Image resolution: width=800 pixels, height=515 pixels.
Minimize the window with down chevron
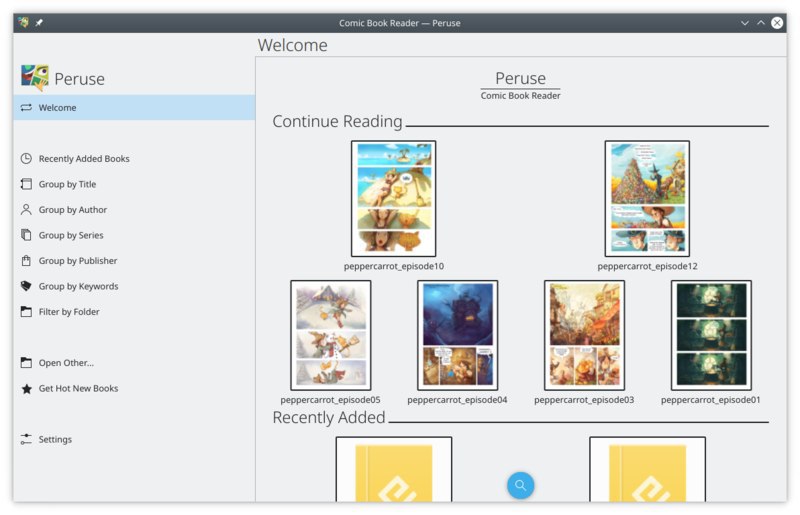(744, 23)
